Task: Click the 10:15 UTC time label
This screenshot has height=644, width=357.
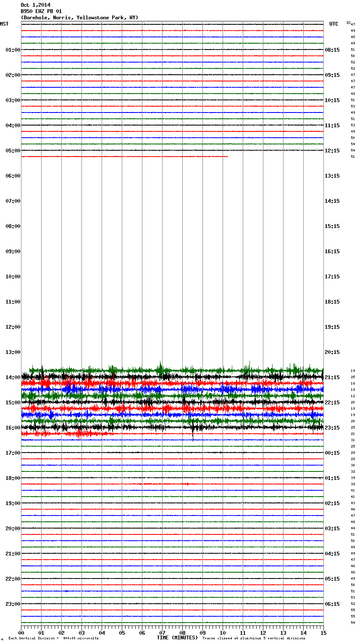Action: click(x=332, y=100)
